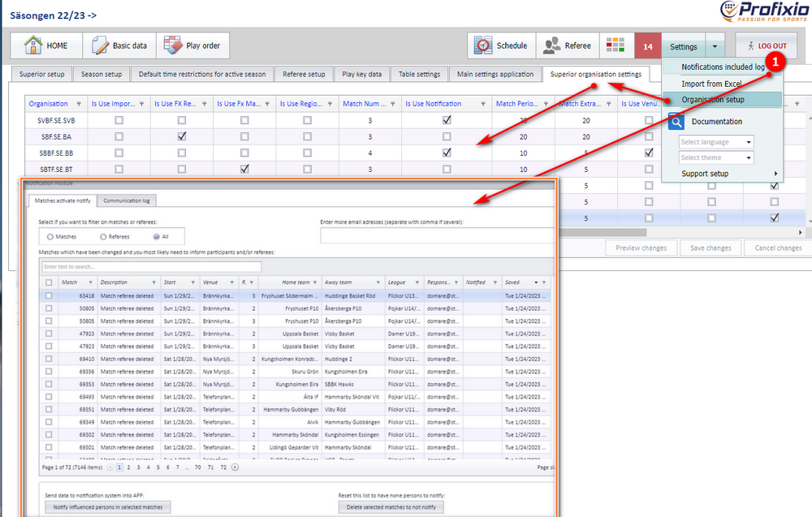
Task: Toggle Is Use Fx Ma checkbox for SBTF.SE.BT
Action: point(244,170)
